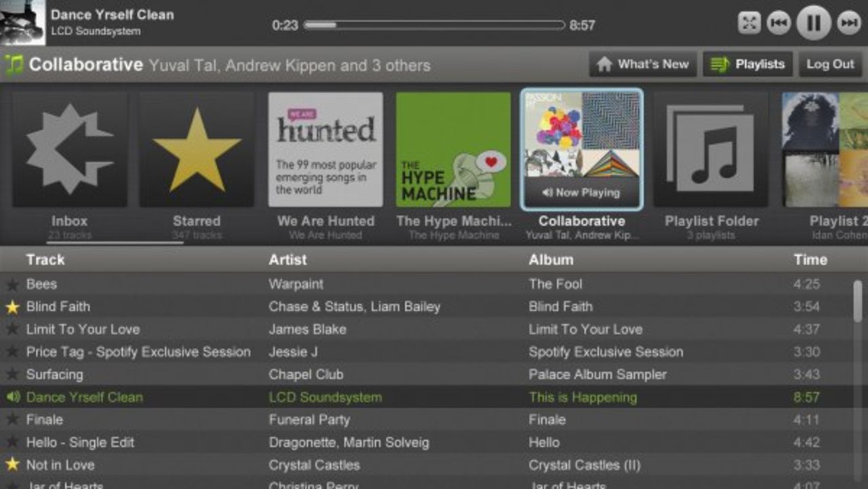Click the fullscreen expand icon
This screenshot has height=489, width=868.
point(749,22)
